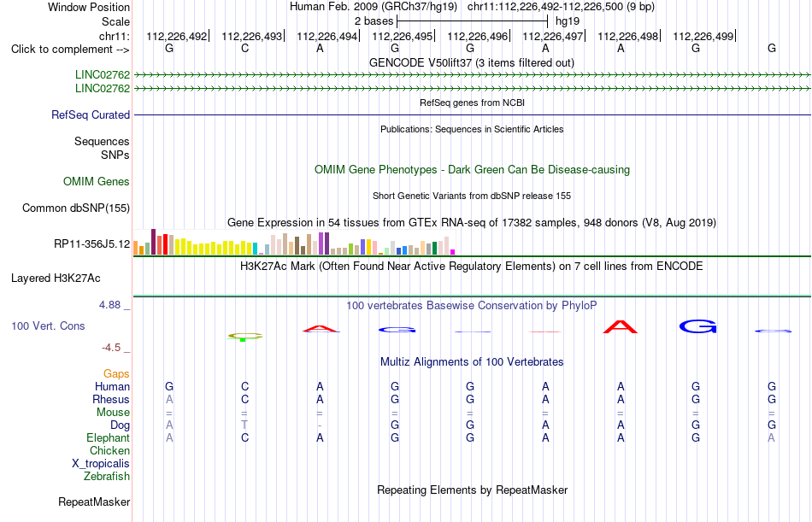
Task: Click the X_tropicalis alignment row label
Action: coord(101,464)
